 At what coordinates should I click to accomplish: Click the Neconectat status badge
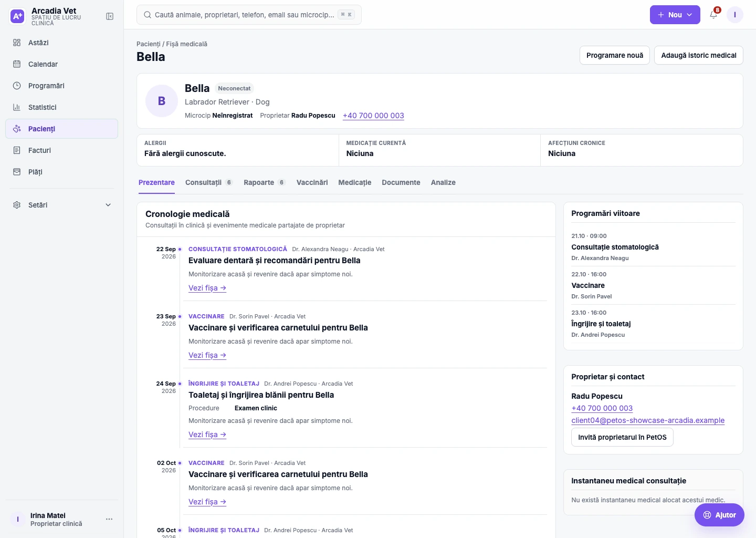[234, 88]
